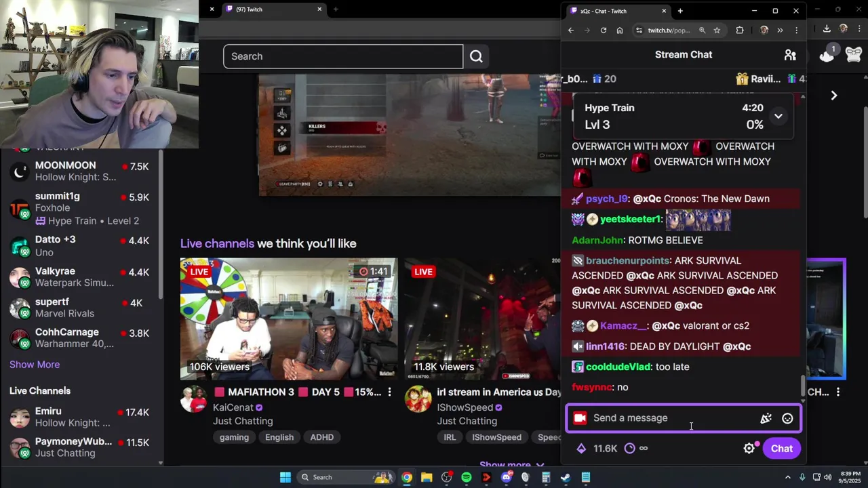Go back in the chat popout browser
The height and width of the screenshot is (488, 868).
(x=571, y=30)
